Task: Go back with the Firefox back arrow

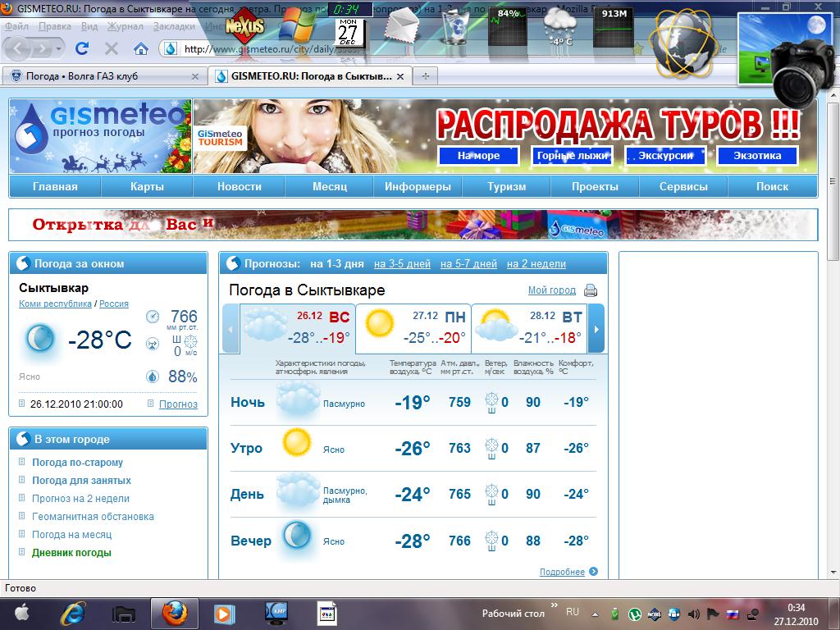Action: [x=18, y=49]
